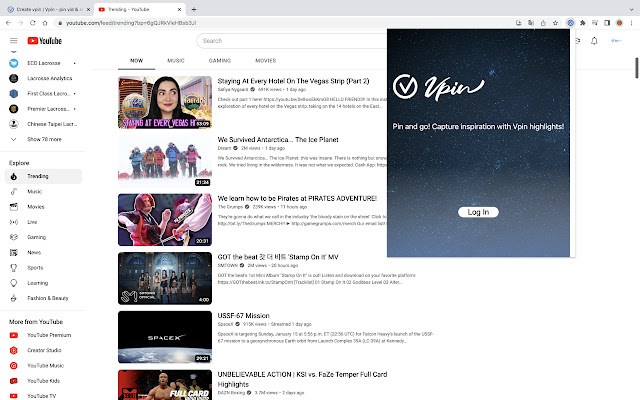This screenshot has height=400, width=640.
Task: Close the Trending - YouTube tab
Action: 180,9
